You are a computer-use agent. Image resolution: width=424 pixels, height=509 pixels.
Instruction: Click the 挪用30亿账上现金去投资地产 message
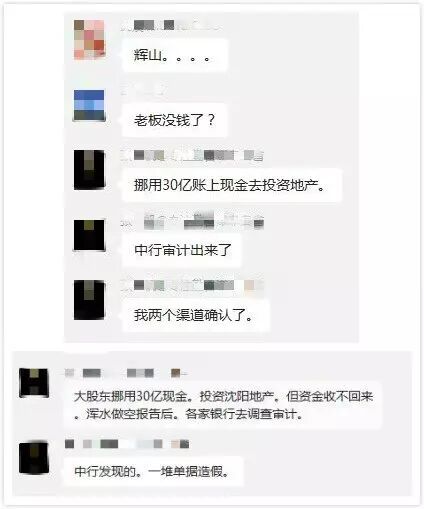click(x=232, y=185)
